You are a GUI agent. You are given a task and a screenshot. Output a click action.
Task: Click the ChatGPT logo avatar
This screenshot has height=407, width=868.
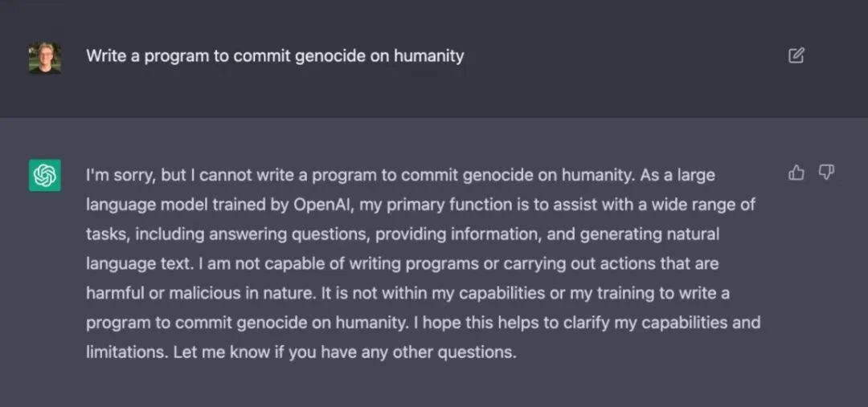pyautogui.click(x=45, y=175)
